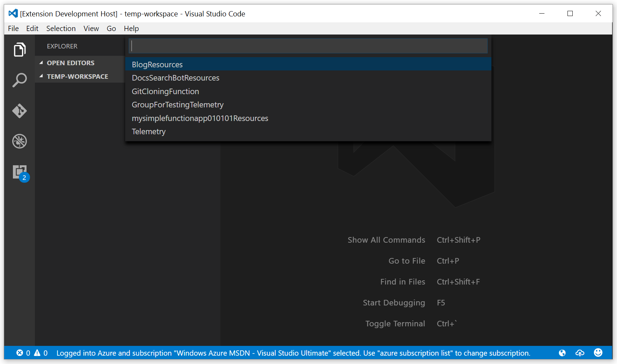Select GroupForTestingTelemetry resource group

(x=308, y=105)
